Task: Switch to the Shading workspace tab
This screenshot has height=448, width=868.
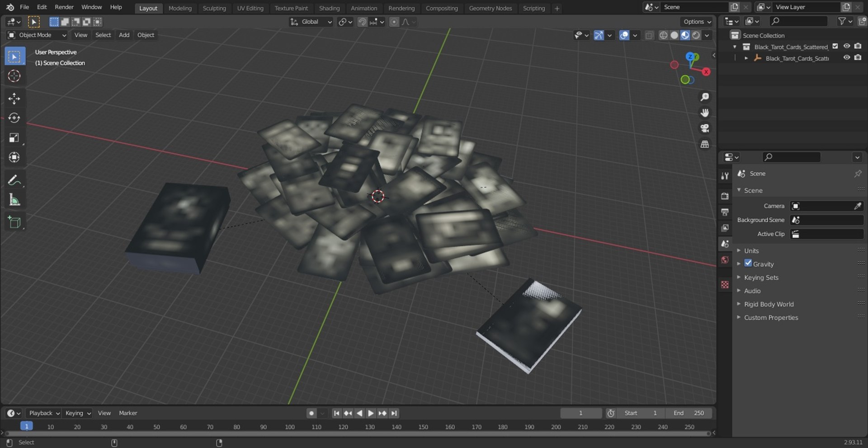Action: (329, 8)
